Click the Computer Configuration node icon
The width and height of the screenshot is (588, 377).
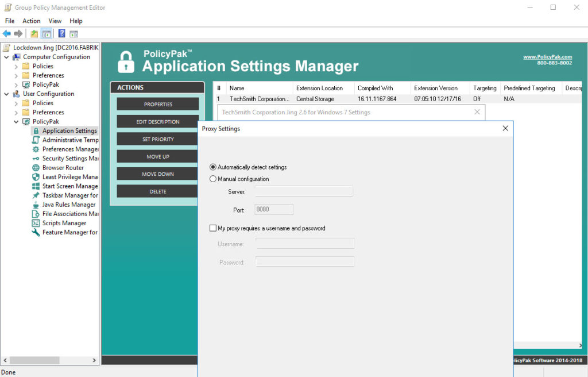[16, 57]
